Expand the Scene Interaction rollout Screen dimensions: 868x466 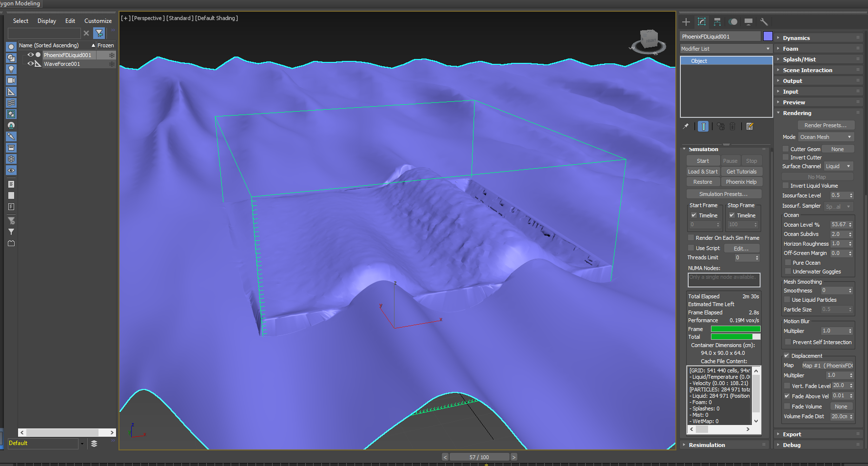(x=818, y=70)
